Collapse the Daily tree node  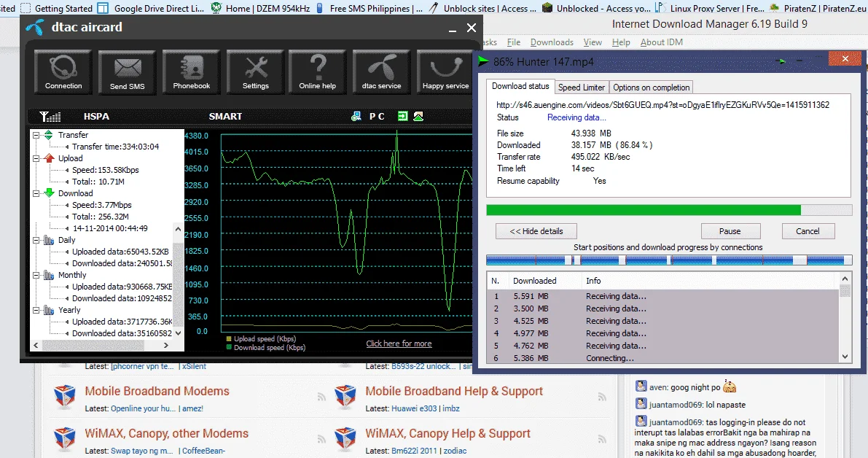pyautogui.click(x=36, y=240)
